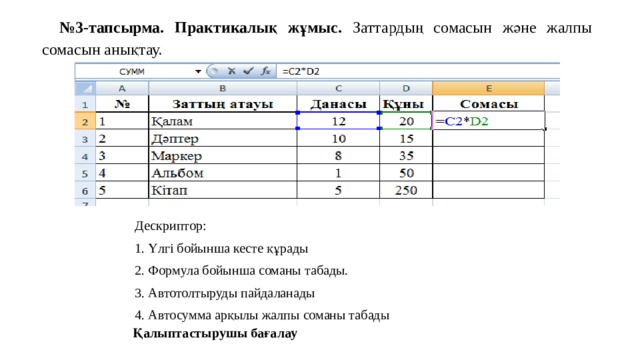
Task: Click cell C4 containing 8
Action: (338, 156)
